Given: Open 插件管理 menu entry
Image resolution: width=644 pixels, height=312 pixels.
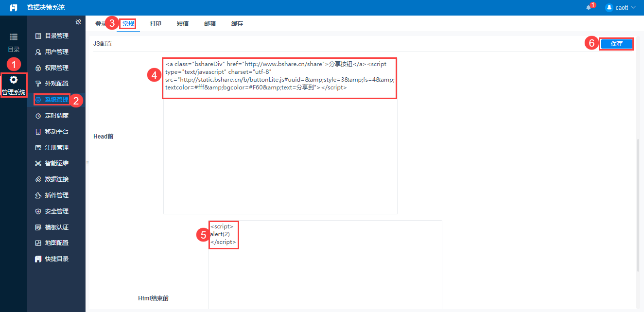Looking at the screenshot, I should (x=56, y=195).
